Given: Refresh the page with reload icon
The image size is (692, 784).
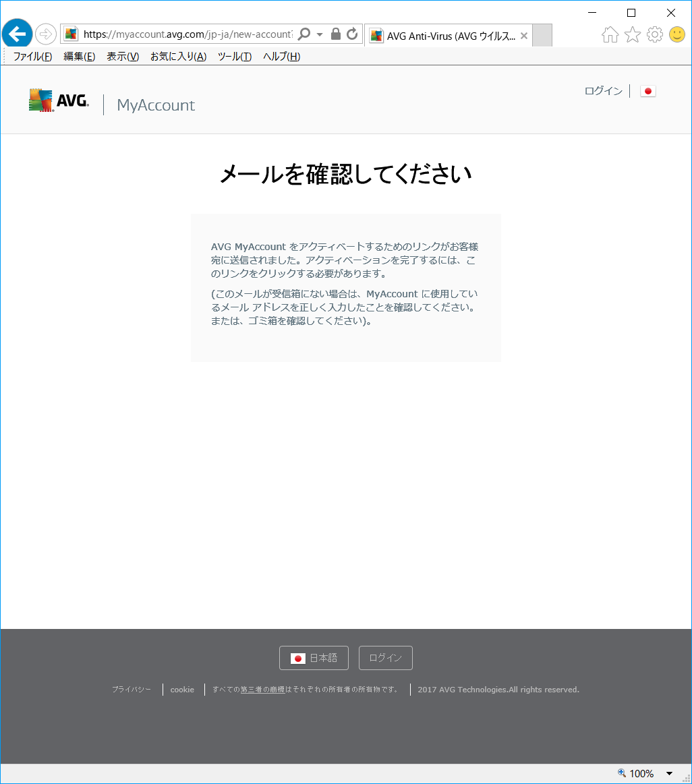Looking at the screenshot, I should pyautogui.click(x=352, y=34).
